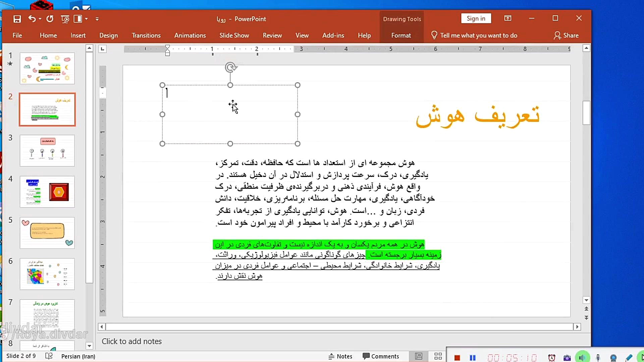Viewport: 644px width, 362px height.
Task: Click the Tell me what you want to do box
Action: 474,36
